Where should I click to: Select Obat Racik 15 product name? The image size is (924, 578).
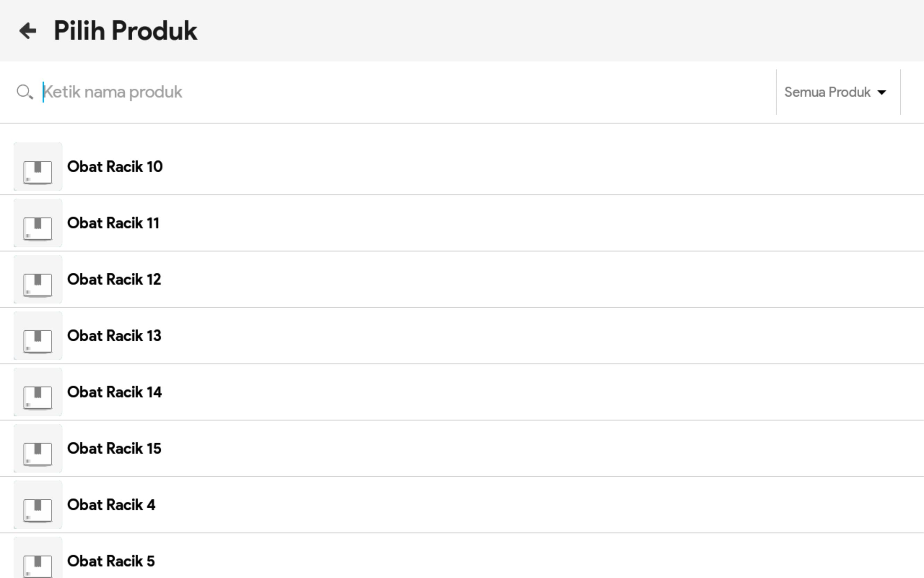click(x=114, y=448)
